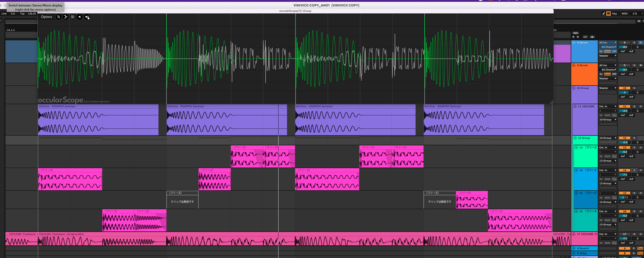Screen dimensions: 644x258
Task: Click the stereo/mono speaker icon in occularScope
Action: [x=87, y=17]
